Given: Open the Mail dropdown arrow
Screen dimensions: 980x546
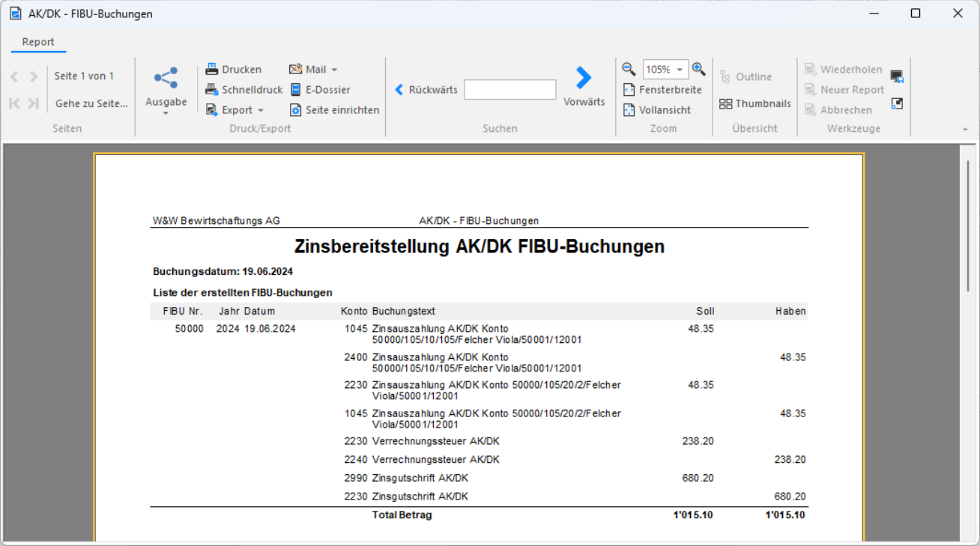Looking at the screenshot, I should click(x=334, y=69).
